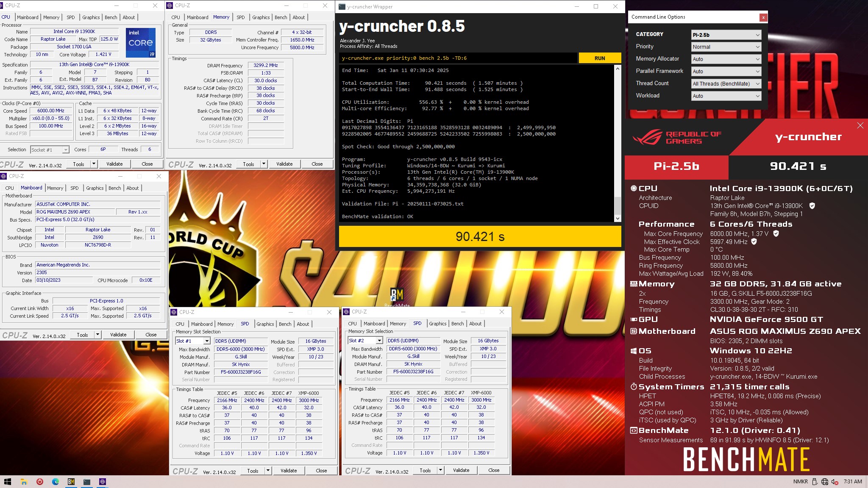868x488 pixels.
Task: Open the CPU-Z taskbar icon
Action: pyautogui.click(x=103, y=482)
